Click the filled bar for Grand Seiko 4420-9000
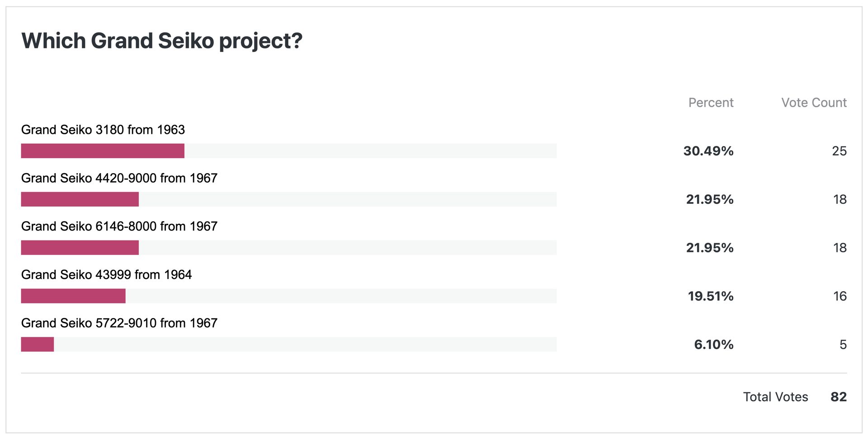The width and height of the screenshot is (868, 439). click(x=80, y=199)
